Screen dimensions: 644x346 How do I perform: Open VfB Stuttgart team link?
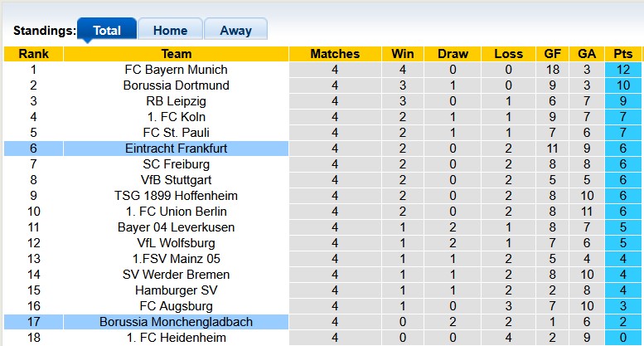pos(176,180)
